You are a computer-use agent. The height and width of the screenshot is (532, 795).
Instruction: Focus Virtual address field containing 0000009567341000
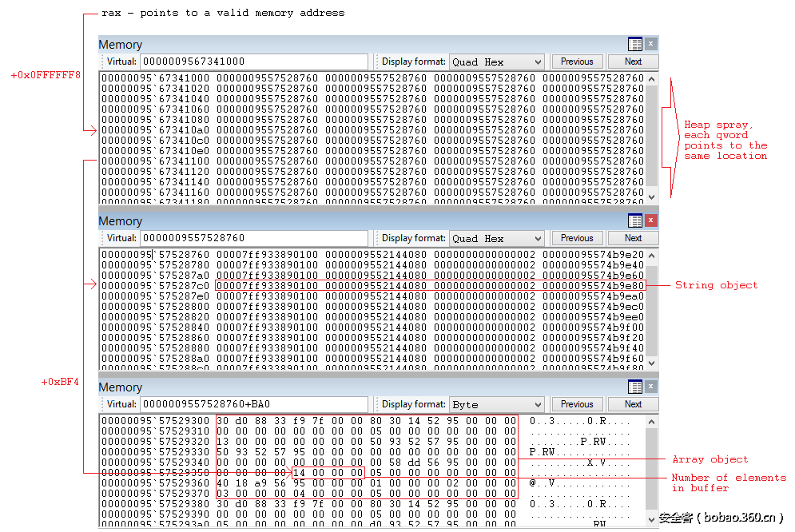253,62
